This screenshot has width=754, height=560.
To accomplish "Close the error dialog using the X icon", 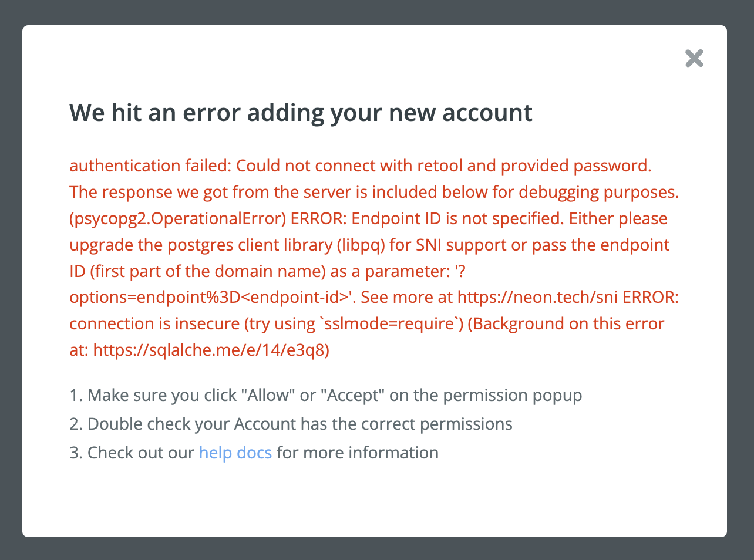I will coord(694,58).
